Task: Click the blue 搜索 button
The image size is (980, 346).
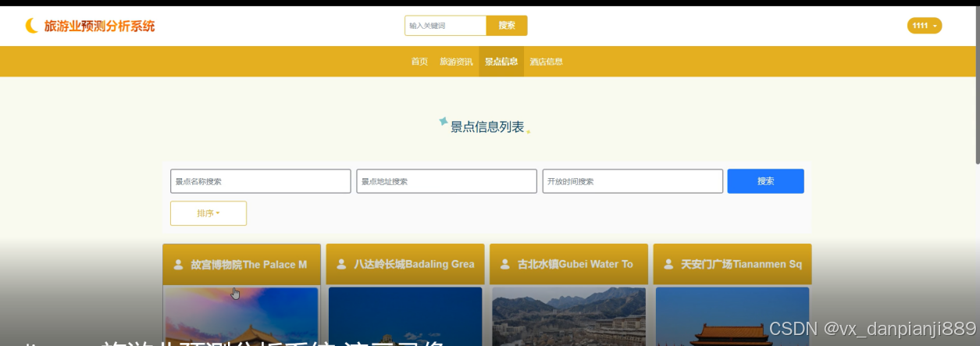Action: tap(765, 181)
